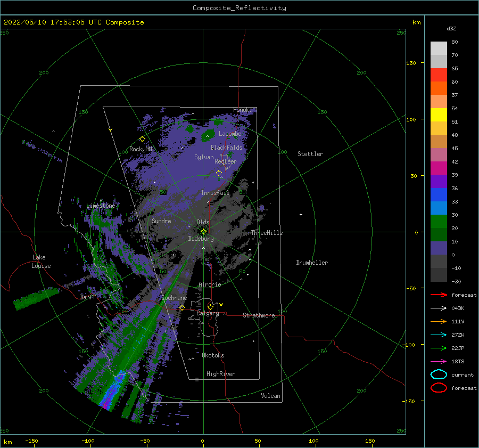
Task: Click the ThreeHills label
Action: coord(267,233)
